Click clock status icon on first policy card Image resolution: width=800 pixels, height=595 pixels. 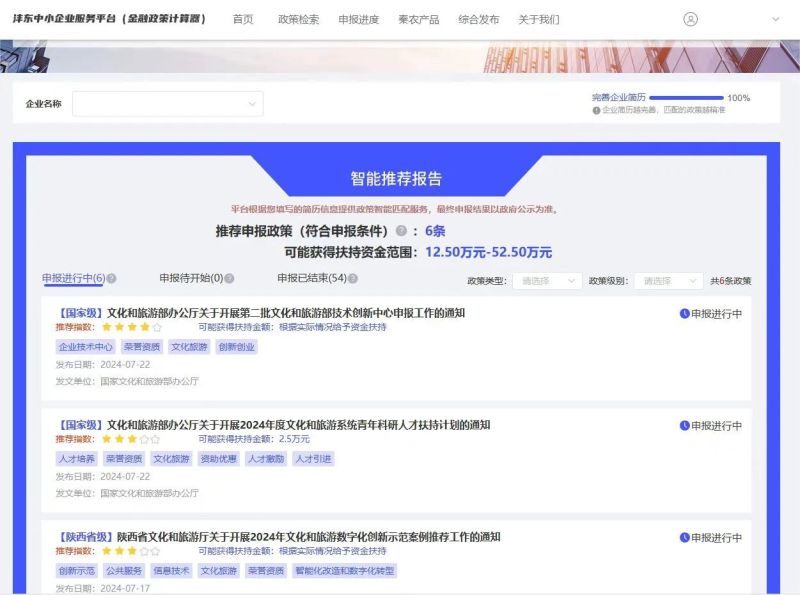click(x=685, y=314)
